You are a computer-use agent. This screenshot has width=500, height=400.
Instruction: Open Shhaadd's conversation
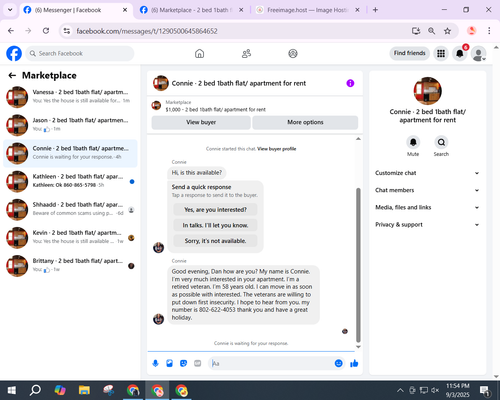click(x=70, y=210)
